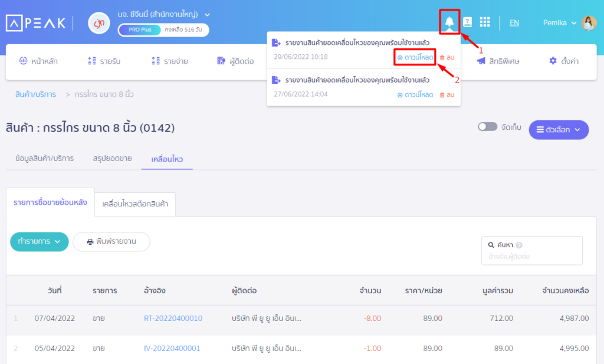This screenshot has height=364, width=604.
Task: Open the apps grid icon
Action: click(x=485, y=22)
